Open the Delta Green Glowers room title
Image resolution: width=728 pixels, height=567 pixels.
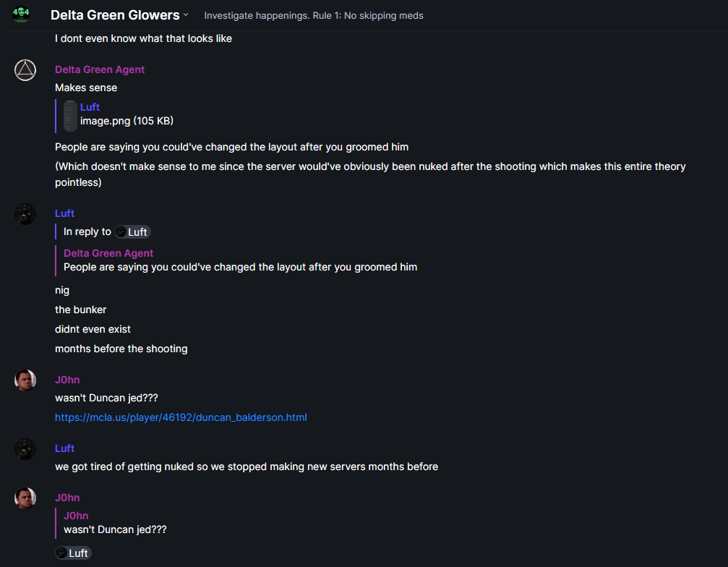coord(115,15)
